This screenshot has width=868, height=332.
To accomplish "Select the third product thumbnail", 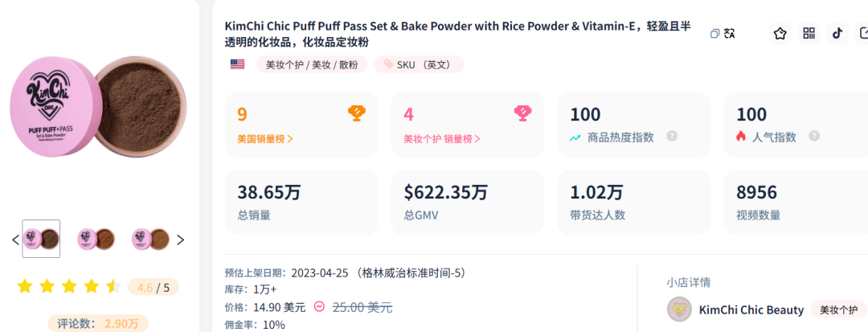I will (150, 239).
